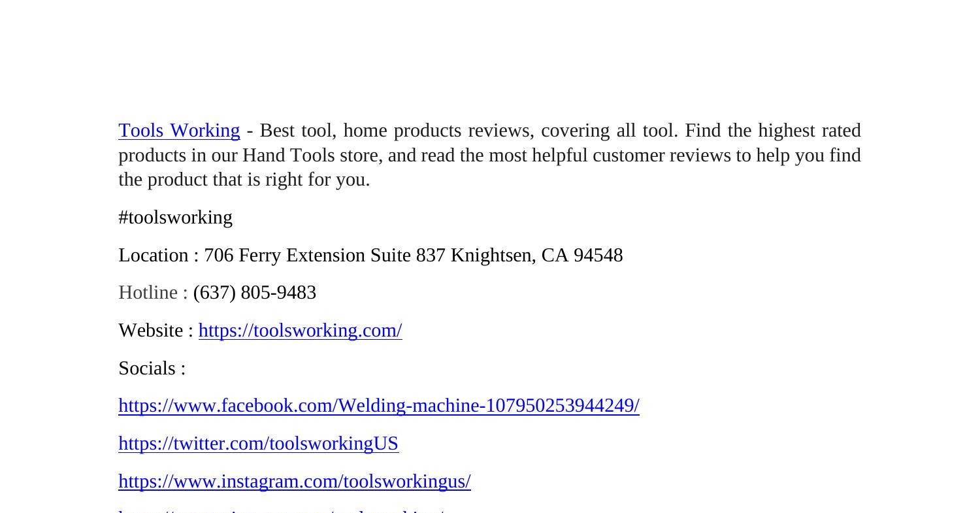The image size is (980, 513).
Task: Click the "Hotline :" label
Action: [153, 293]
